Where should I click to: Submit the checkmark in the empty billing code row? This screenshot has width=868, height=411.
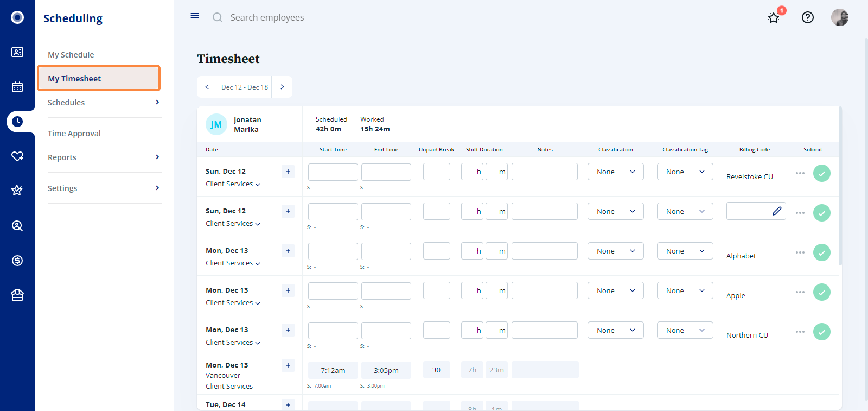click(822, 213)
